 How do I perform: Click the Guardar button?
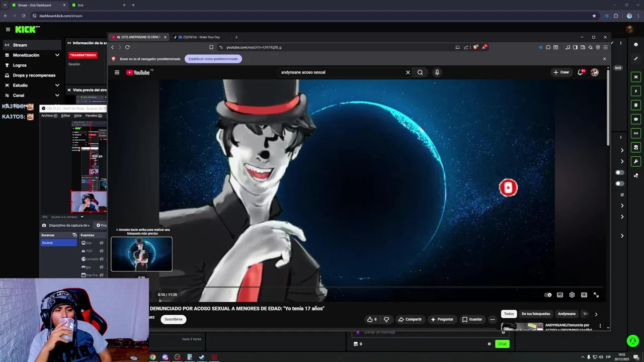coord(472,319)
